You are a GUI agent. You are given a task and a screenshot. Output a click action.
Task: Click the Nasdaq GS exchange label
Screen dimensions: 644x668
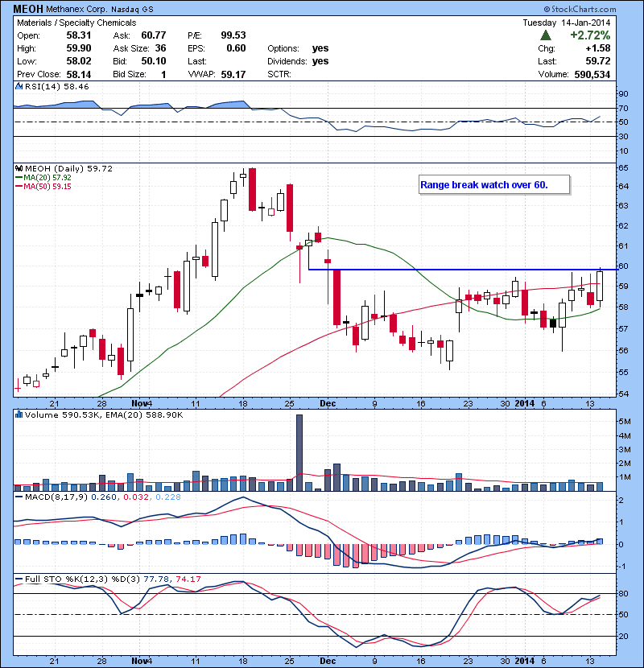[x=132, y=9]
